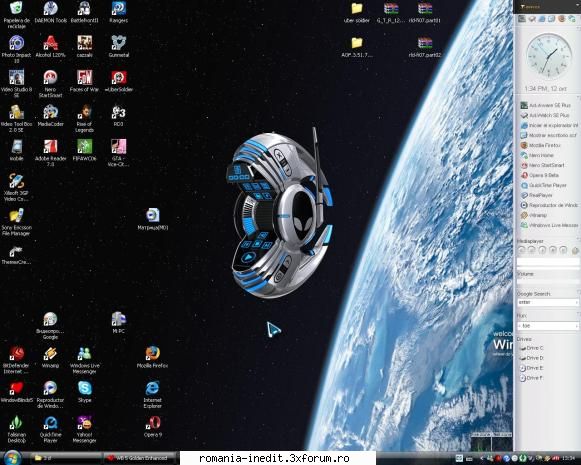Select the Sony Ericsson File Manager icon

coord(16,222)
